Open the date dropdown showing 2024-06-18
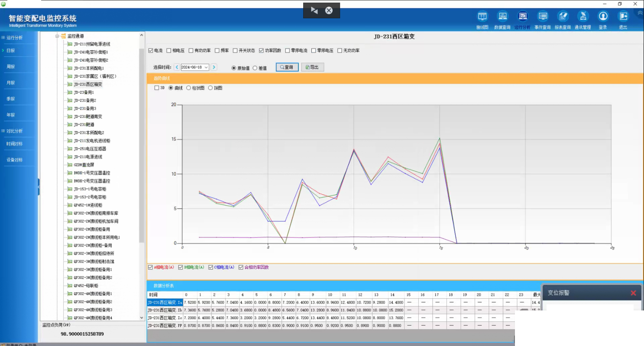The width and height of the screenshot is (644, 346). [x=206, y=67]
